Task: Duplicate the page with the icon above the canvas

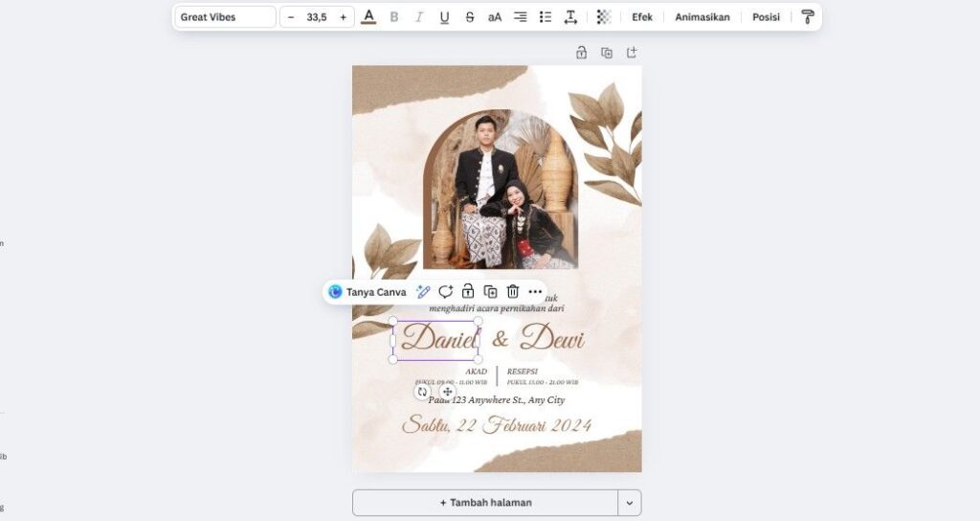Action: click(x=606, y=53)
